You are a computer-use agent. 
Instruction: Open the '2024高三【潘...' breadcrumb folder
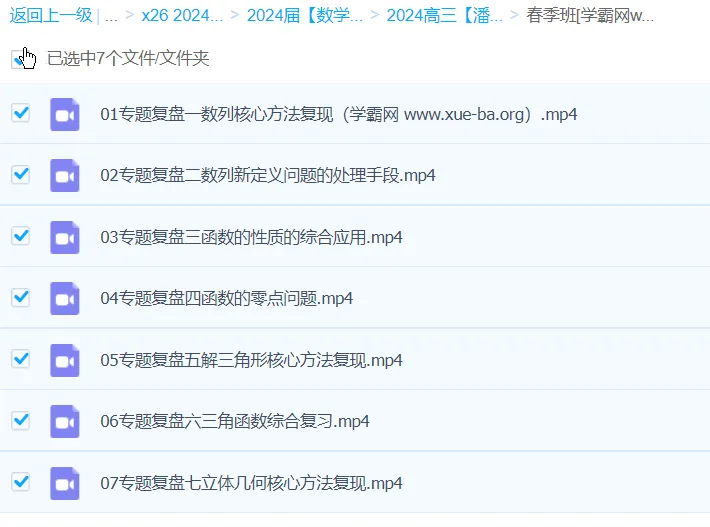pos(444,15)
